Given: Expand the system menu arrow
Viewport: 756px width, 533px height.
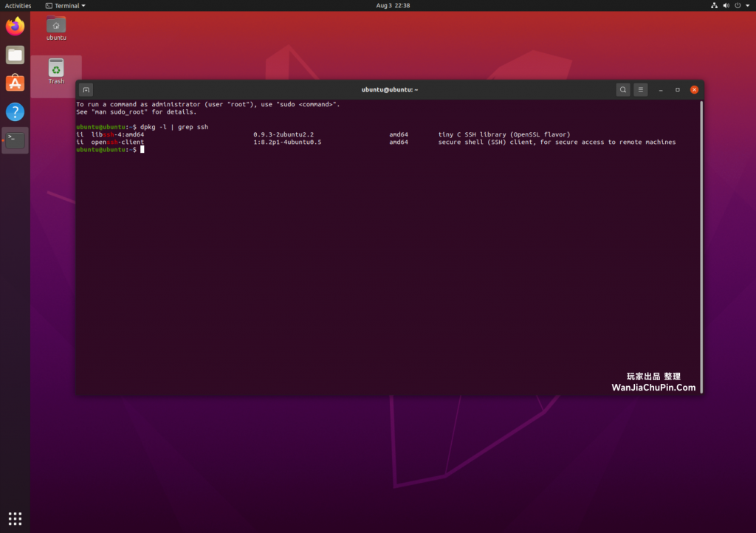Looking at the screenshot, I should 748,5.
